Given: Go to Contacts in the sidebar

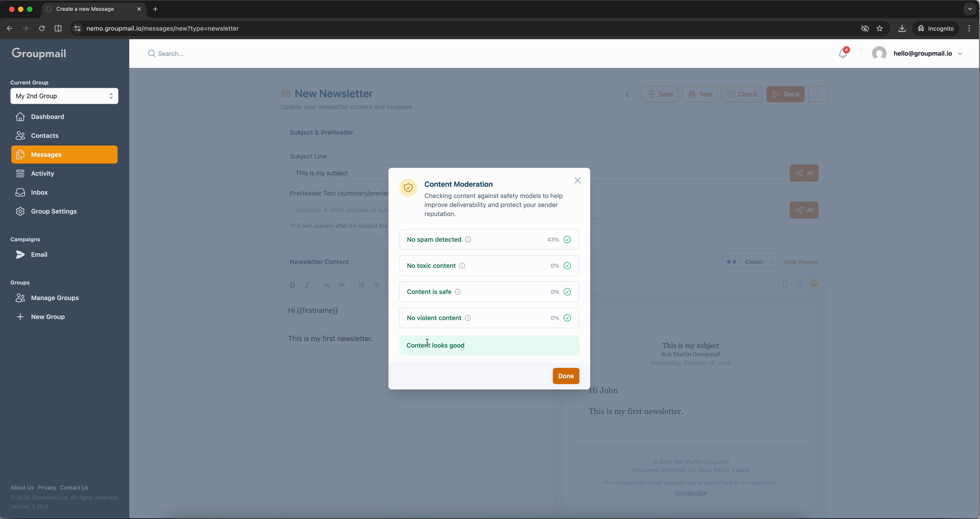Looking at the screenshot, I should click(45, 135).
